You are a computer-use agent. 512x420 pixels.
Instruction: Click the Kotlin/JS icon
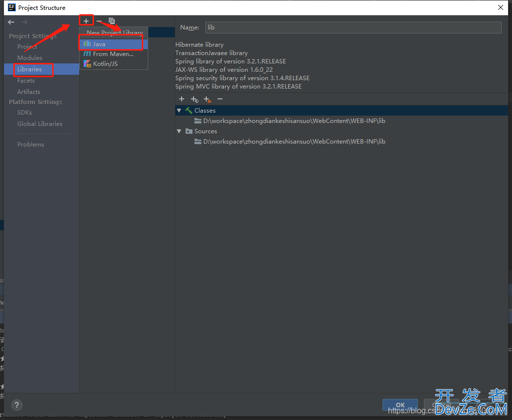coord(87,63)
